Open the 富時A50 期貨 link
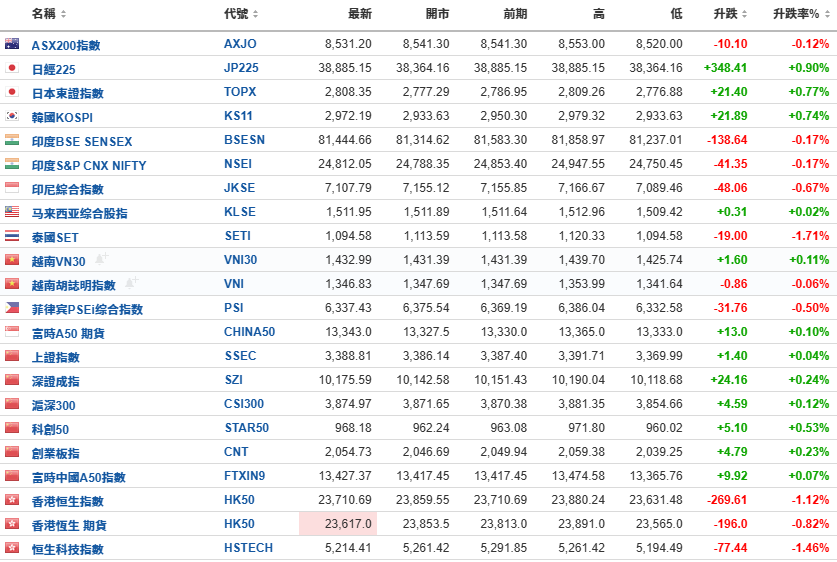 coord(68,334)
